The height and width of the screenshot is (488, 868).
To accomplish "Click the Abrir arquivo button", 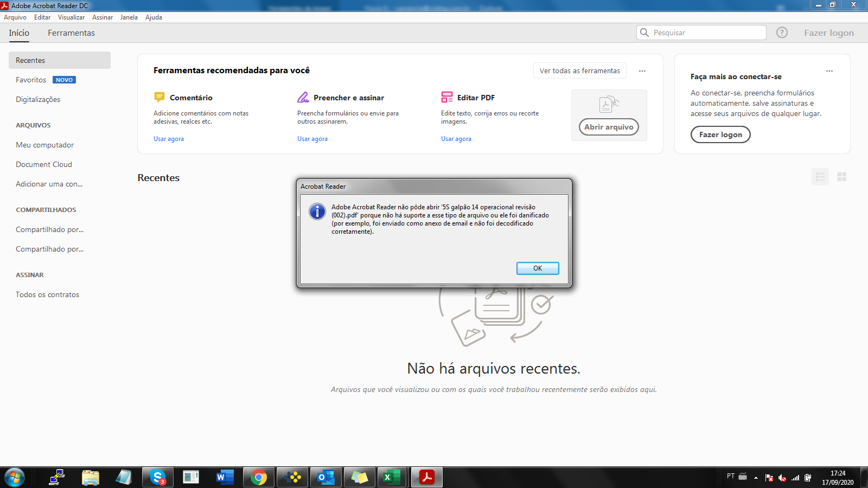I will pos(609,127).
